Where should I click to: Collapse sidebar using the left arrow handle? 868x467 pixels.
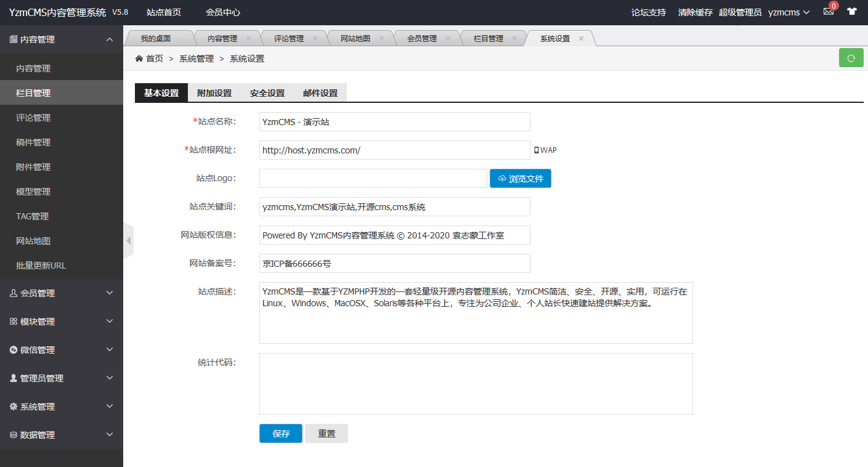(x=128, y=240)
